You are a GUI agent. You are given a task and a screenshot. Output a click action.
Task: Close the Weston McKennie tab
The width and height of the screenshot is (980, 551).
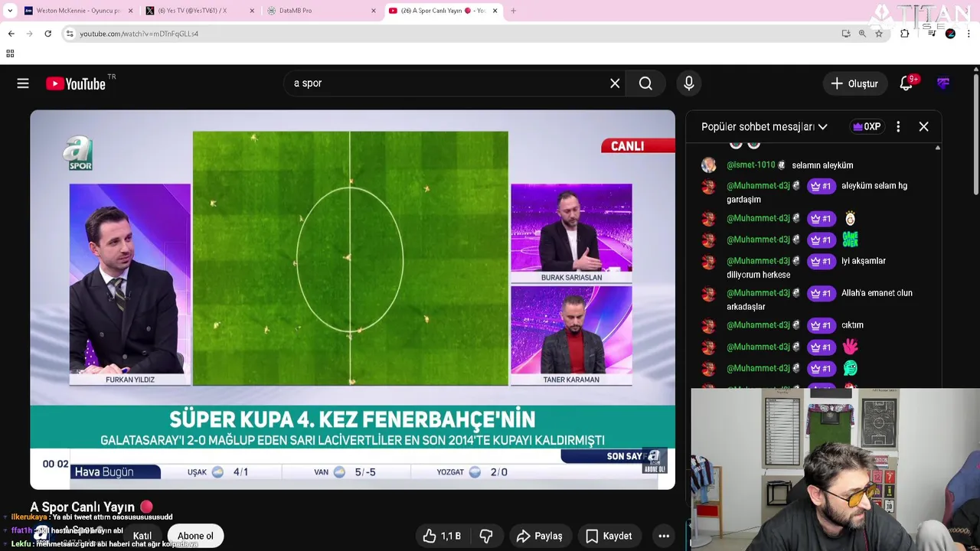click(x=130, y=11)
